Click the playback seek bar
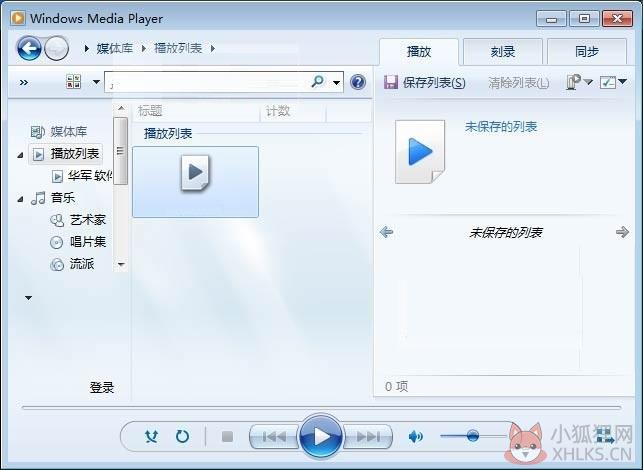The width and height of the screenshot is (643, 470). pos(322,408)
